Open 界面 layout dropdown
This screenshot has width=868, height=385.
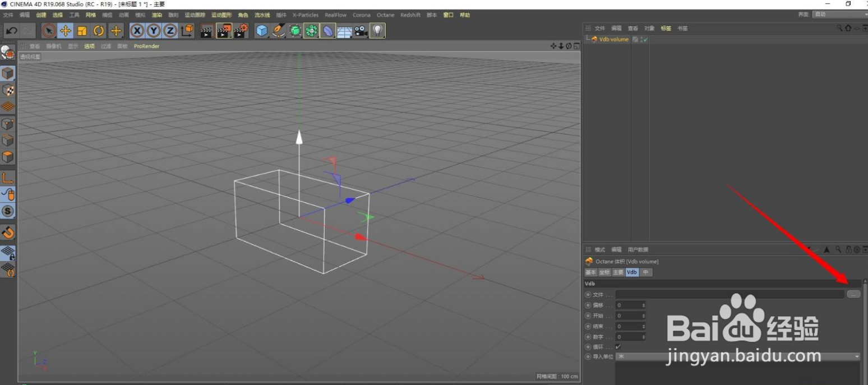coord(840,15)
